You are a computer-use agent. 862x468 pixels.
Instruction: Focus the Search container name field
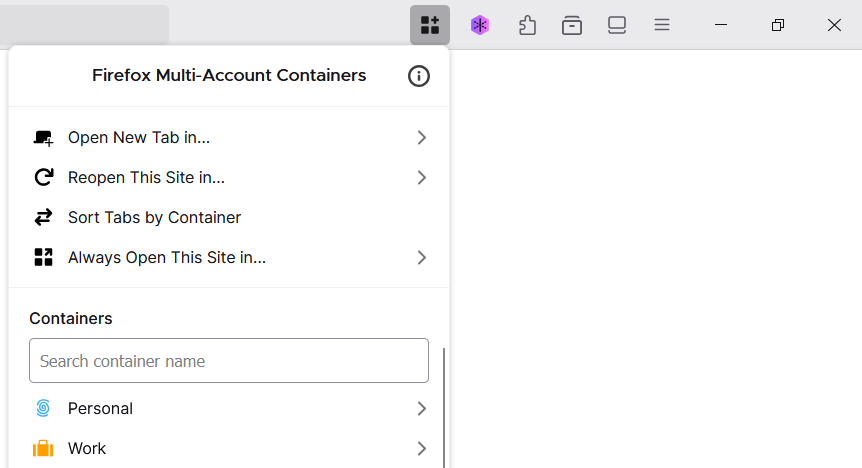pos(229,361)
